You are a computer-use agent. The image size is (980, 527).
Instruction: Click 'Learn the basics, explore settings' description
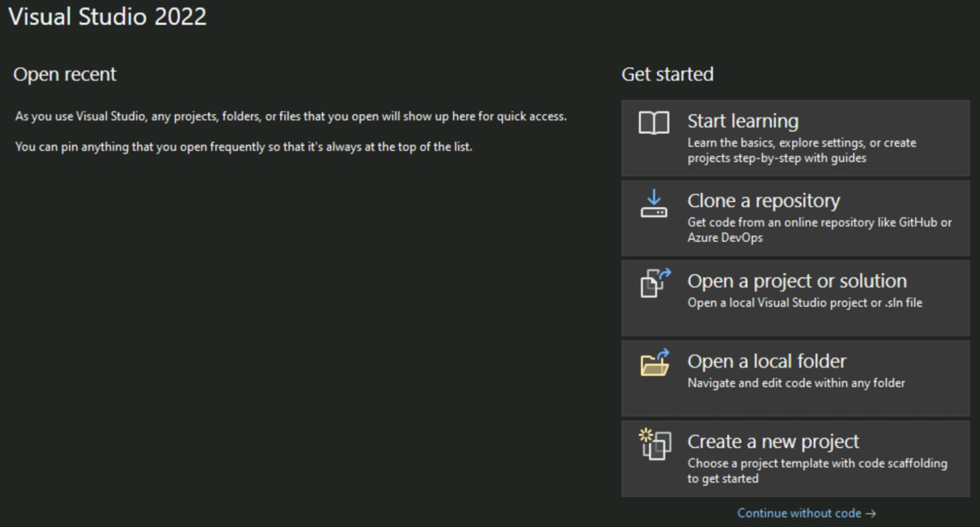[802, 150]
